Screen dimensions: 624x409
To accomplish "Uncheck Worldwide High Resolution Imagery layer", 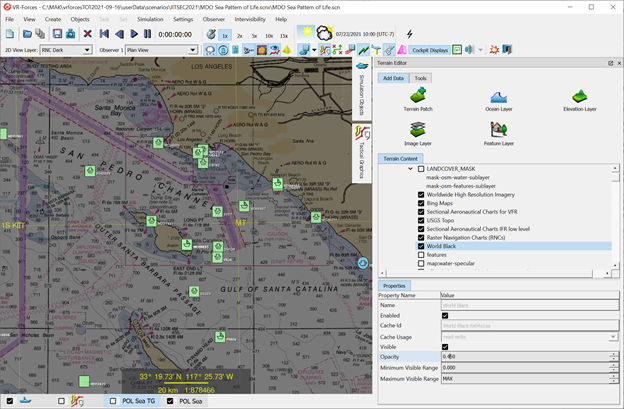I will coord(421,195).
